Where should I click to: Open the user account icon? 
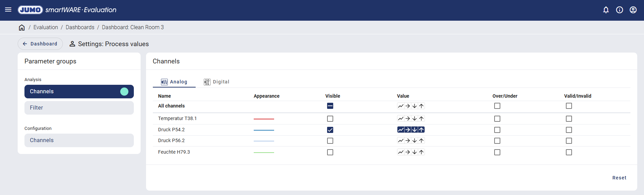(x=633, y=10)
